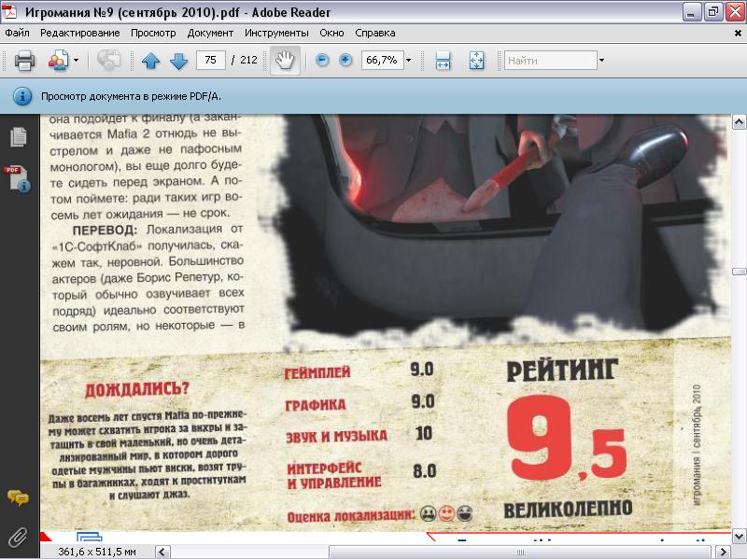
Task: Zoom out with the minus button
Action: click(x=322, y=60)
